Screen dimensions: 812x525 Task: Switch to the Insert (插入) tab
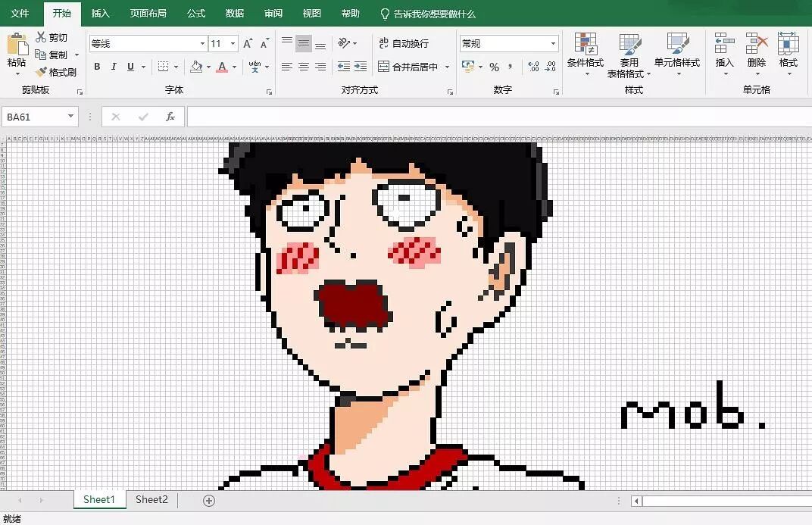(101, 14)
